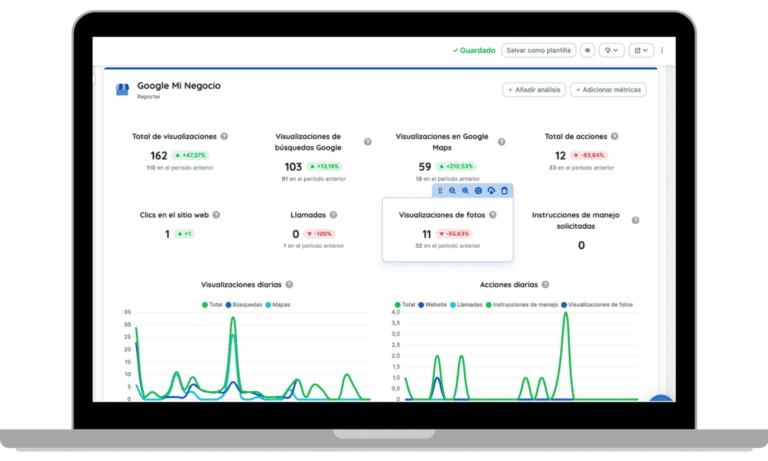Click the Google Mi Negocio store icon
The image size is (768, 461).
point(122,89)
